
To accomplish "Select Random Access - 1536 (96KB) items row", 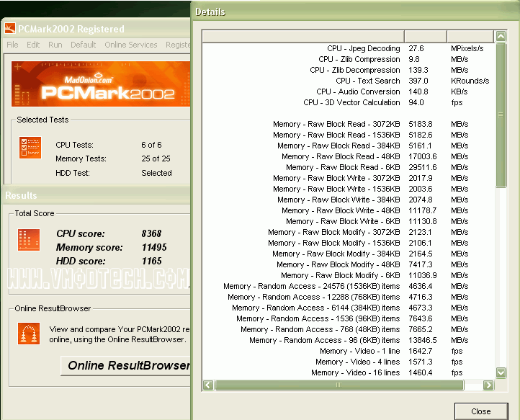I will pos(348,319).
